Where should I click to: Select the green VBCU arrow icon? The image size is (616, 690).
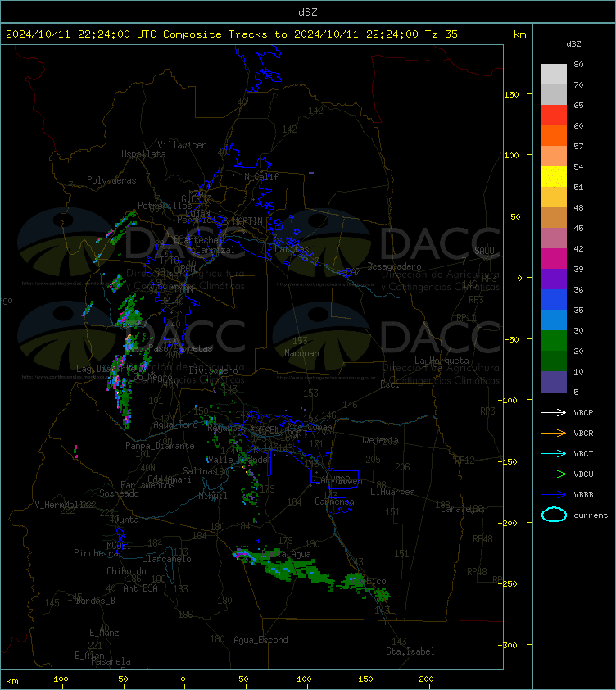[x=554, y=474]
